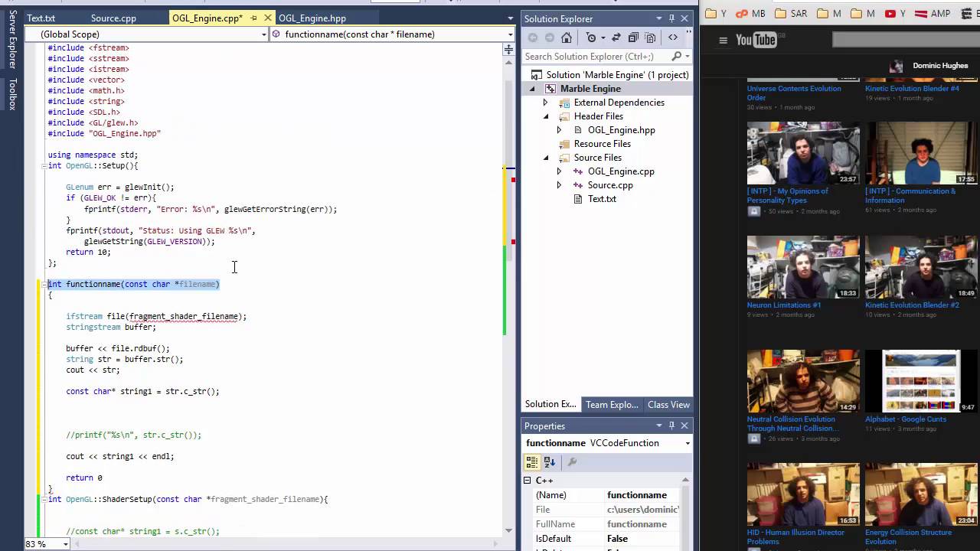Viewport: 980px width, 551px height.
Task: Enable Categorized view in Properties panel
Action: pos(531,462)
